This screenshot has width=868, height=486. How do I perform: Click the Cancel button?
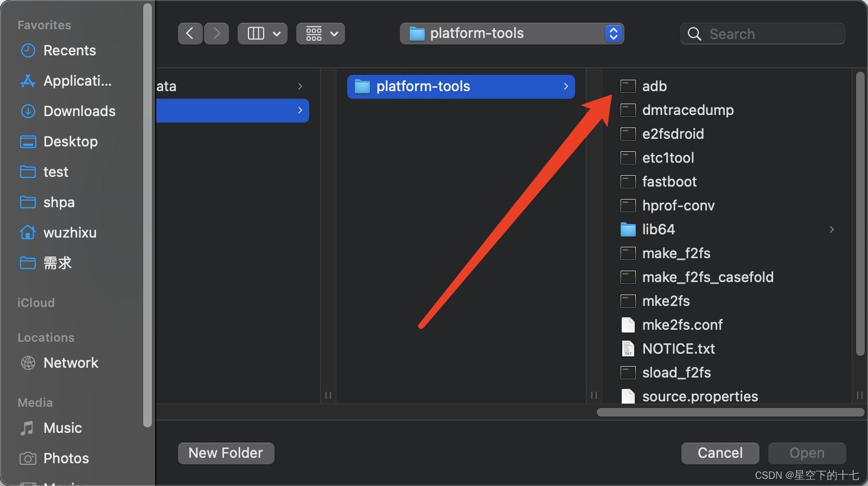point(720,453)
